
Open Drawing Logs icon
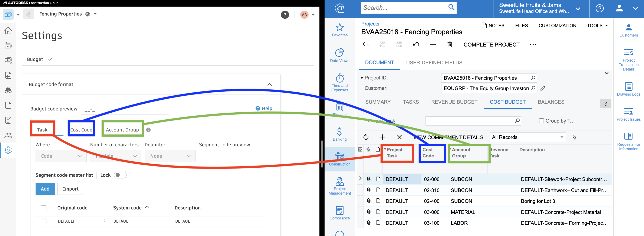pyautogui.click(x=628, y=86)
